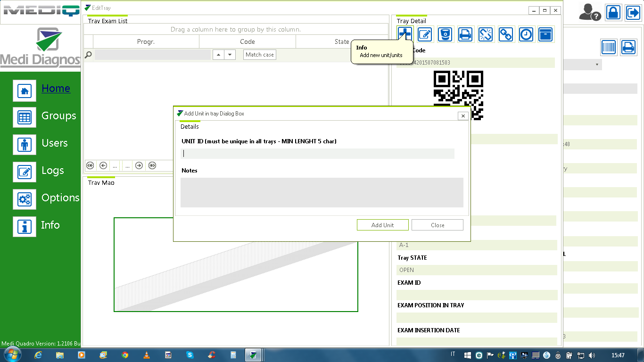Screen dimensions: 644x362
Task: Click the printer icon beside the barcode icon
Action: pyautogui.click(x=628, y=47)
